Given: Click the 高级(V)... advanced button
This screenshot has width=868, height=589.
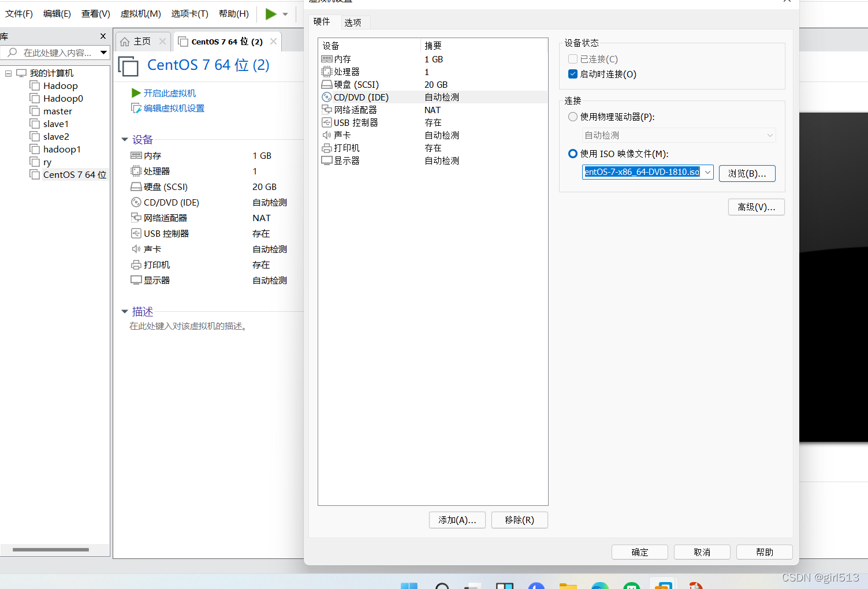Looking at the screenshot, I should point(757,207).
